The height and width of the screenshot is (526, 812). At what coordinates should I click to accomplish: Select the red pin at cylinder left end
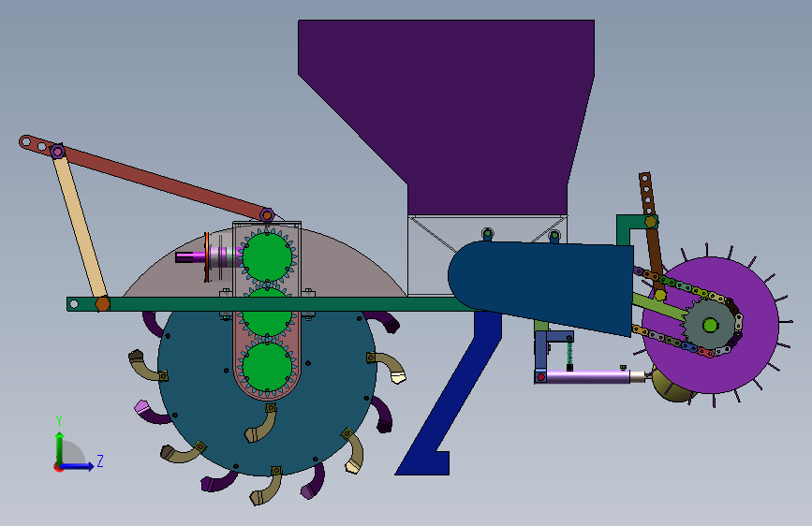click(540, 377)
